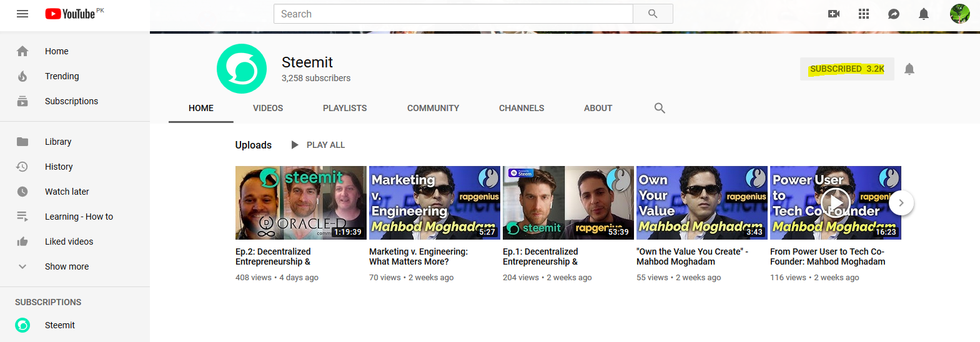Click the Watch later clock icon
Viewport: 980px width, 342px height.
22,192
